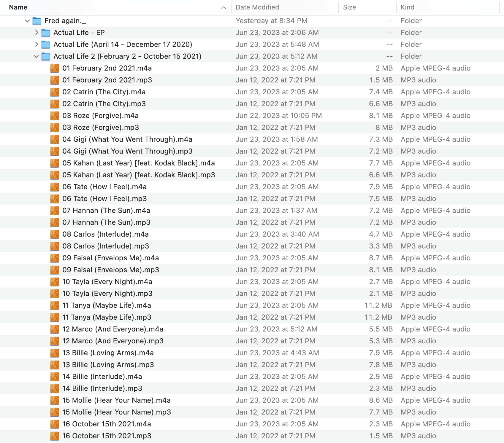The image size is (504, 443).
Task: Click the album art icon of 07 Hannah (The Sun).mp3
Action: [55, 222]
